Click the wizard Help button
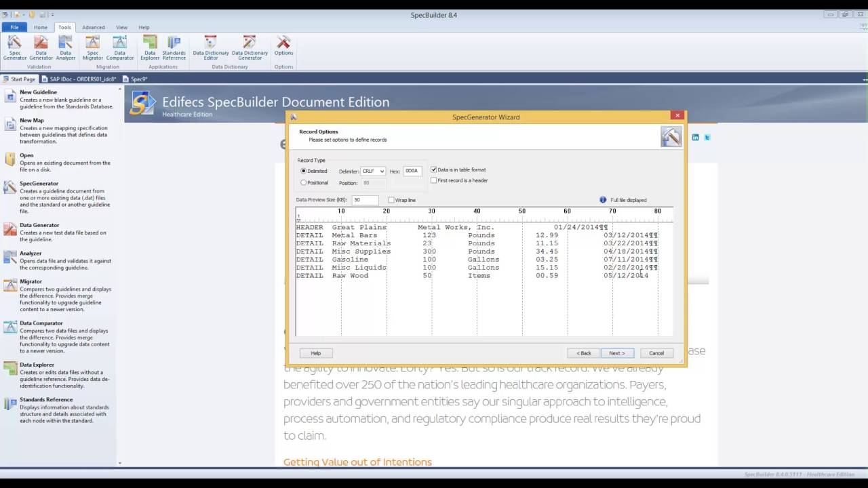This screenshot has height=488, width=868. (x=315, y=353)
